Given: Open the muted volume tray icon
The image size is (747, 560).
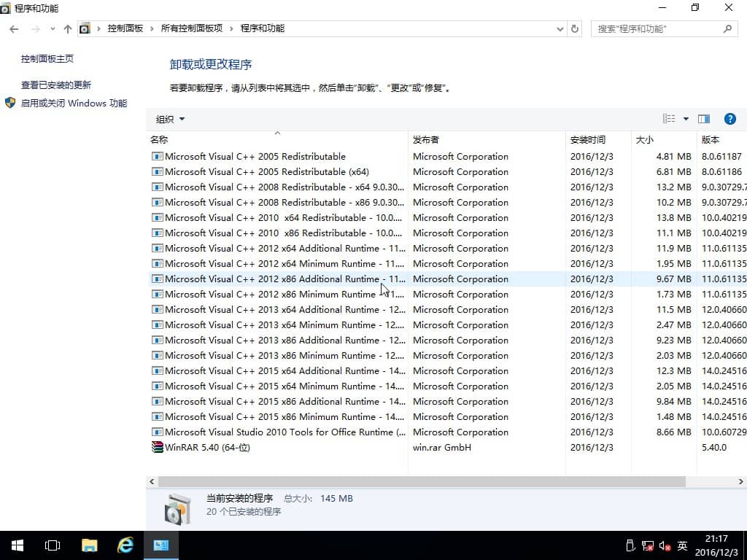Looking at the screenshot, I should [665, 545].
